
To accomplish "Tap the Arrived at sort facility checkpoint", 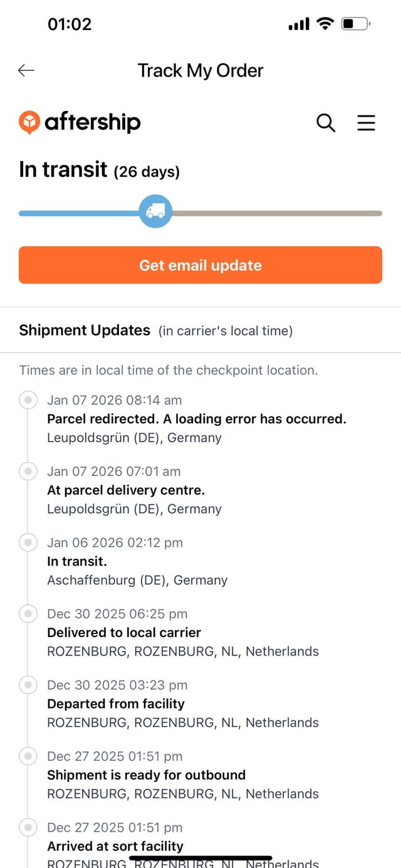I will [x=115, y=846].
